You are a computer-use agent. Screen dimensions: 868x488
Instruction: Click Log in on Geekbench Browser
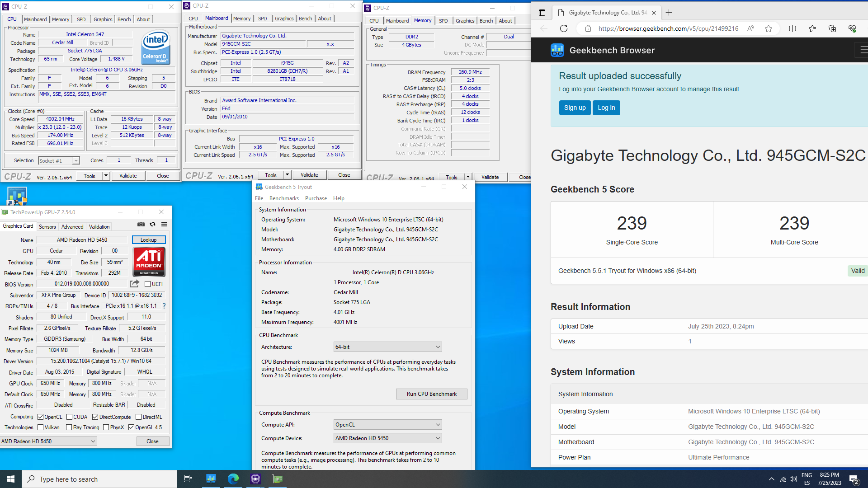(x=606, y=108)
